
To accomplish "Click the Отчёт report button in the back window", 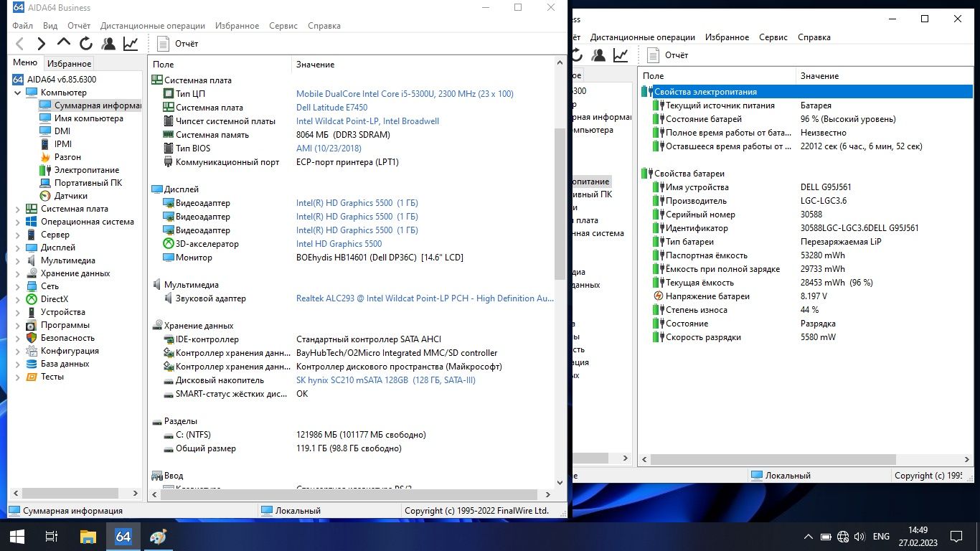I will (x=667, y=55).
